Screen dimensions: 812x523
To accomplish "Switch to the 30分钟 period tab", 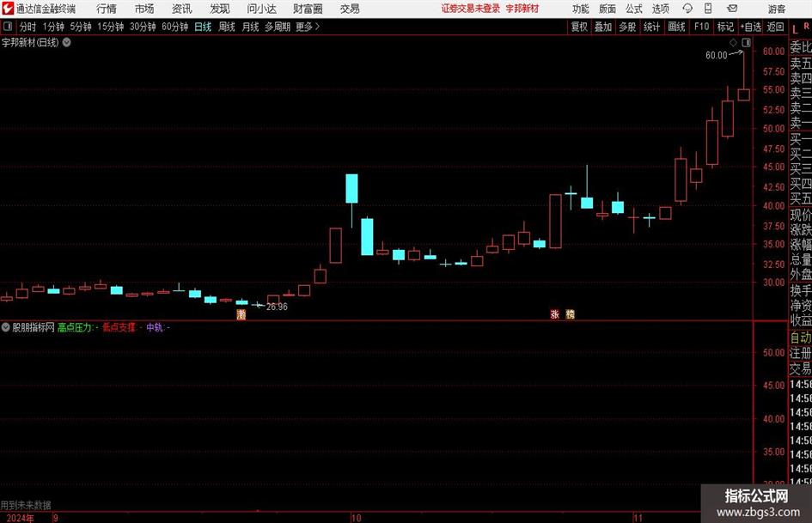I will 143,27.
